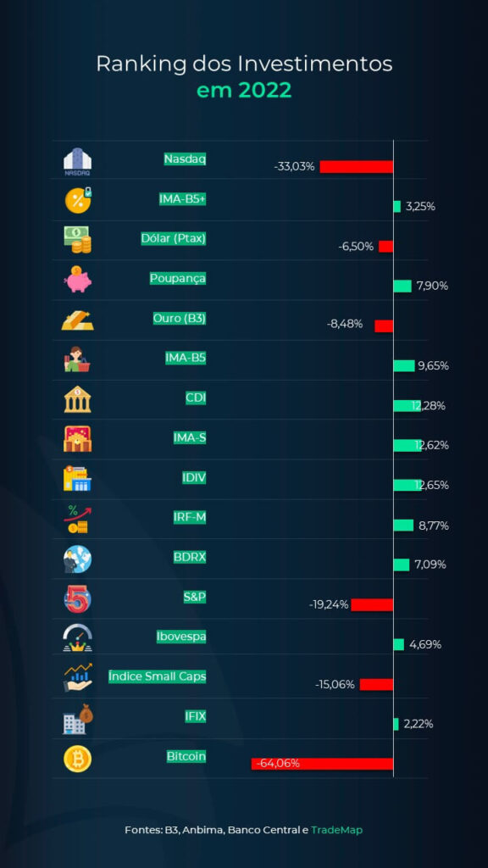Select the S&P number five icon
Image resolution: width=488 pixels, height=868 pixels.
(x=77, y=599)
